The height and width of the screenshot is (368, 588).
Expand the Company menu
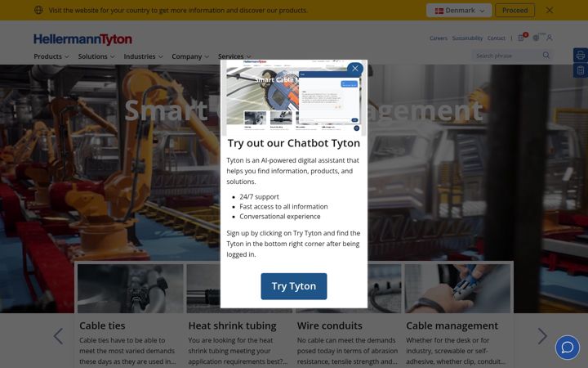190,56
